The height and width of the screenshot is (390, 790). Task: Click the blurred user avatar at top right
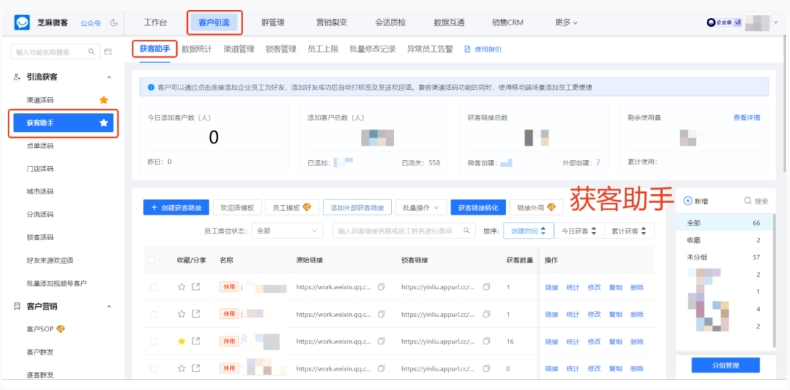(757, 23)
